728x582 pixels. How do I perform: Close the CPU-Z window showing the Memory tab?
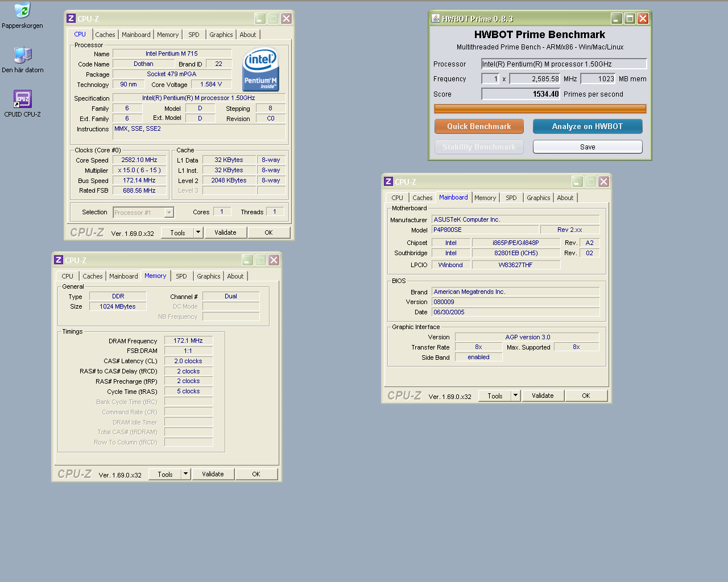(x=274, y=260)
